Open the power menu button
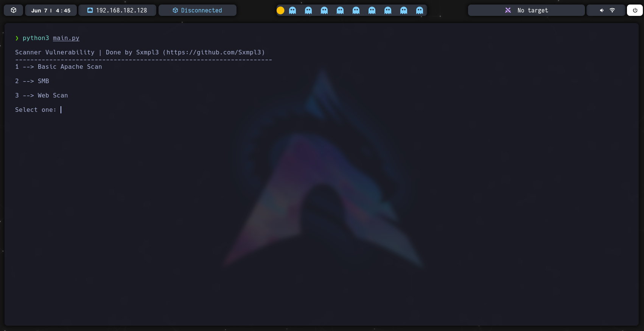This screenshot has height=331, width=644. tap(635, 10)
